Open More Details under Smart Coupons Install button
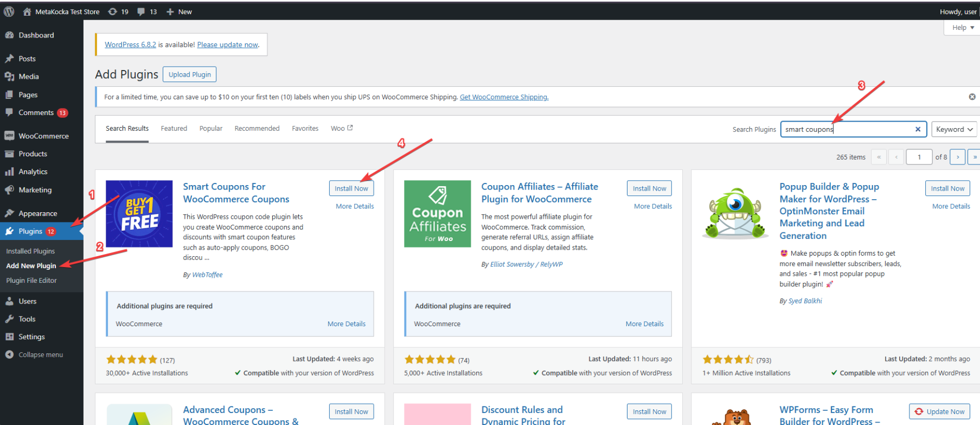 click(355, 206)
